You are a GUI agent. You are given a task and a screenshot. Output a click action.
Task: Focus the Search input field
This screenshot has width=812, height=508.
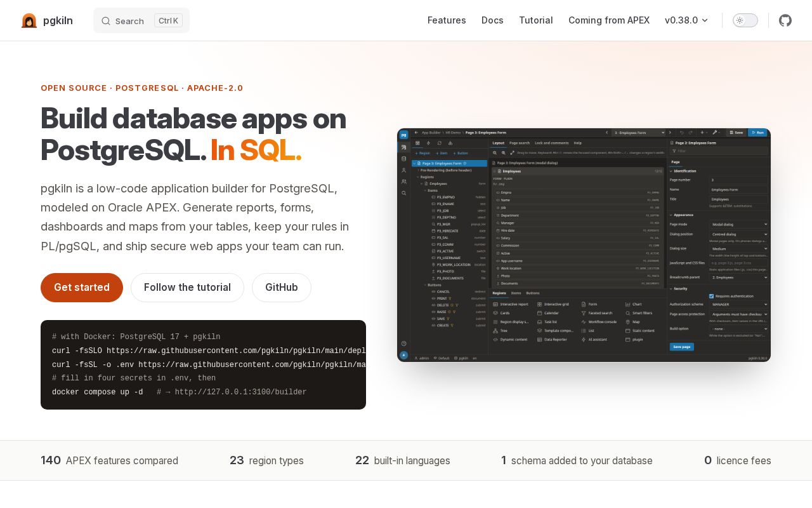coord(141,20)
